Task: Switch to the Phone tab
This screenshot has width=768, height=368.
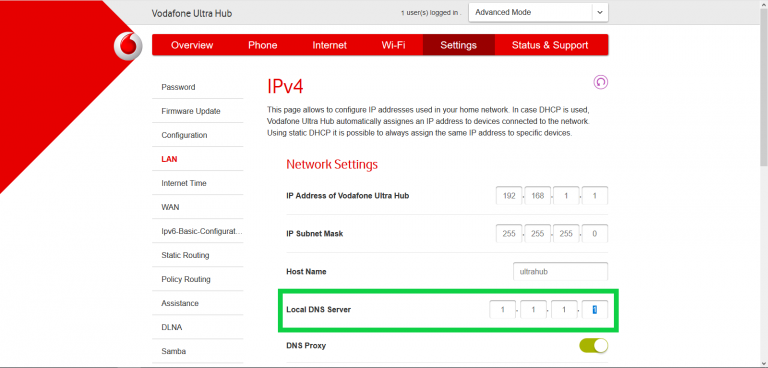Action: [263, 45]
